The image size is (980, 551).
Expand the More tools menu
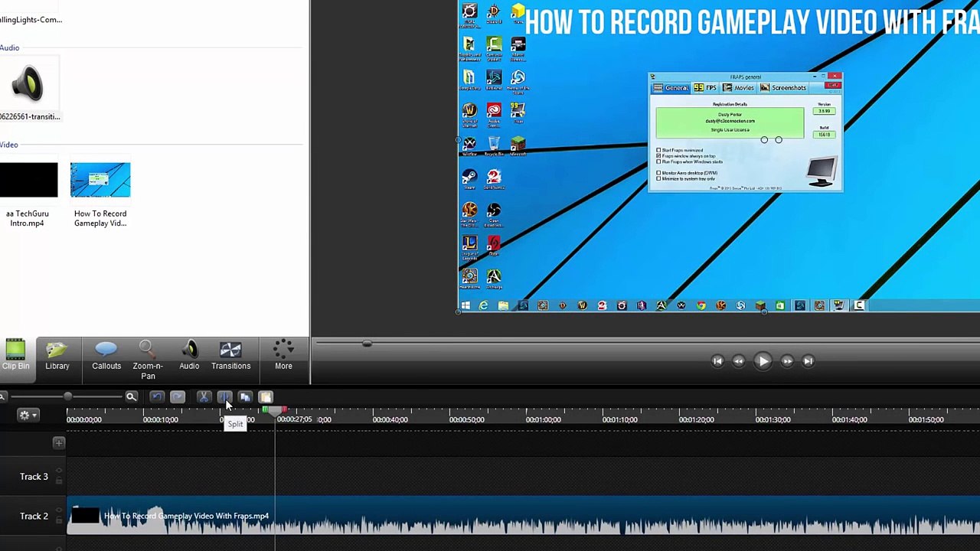click(x=283, y=356)
